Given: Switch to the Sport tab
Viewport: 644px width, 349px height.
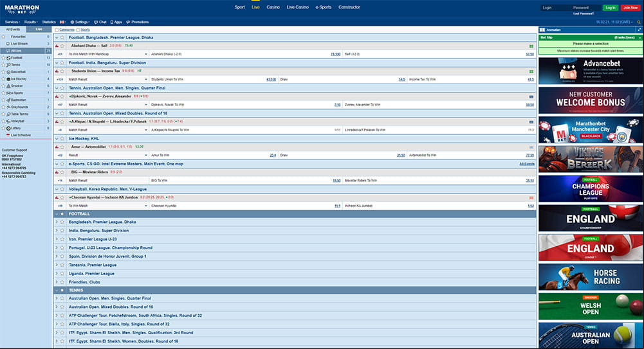Looking at the screenshot, I should coord(239,7).
